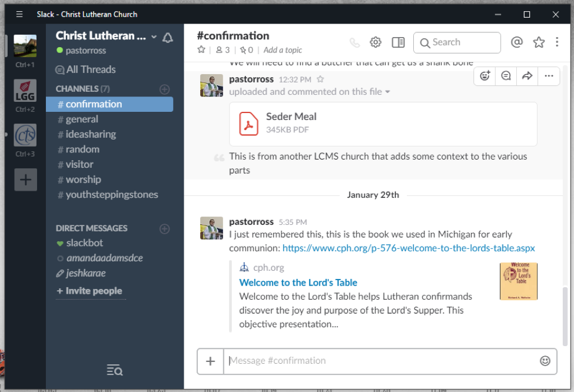
Task: Click Invite people in the sidebar
Action: pyautogui.click(x=89, y=291)
